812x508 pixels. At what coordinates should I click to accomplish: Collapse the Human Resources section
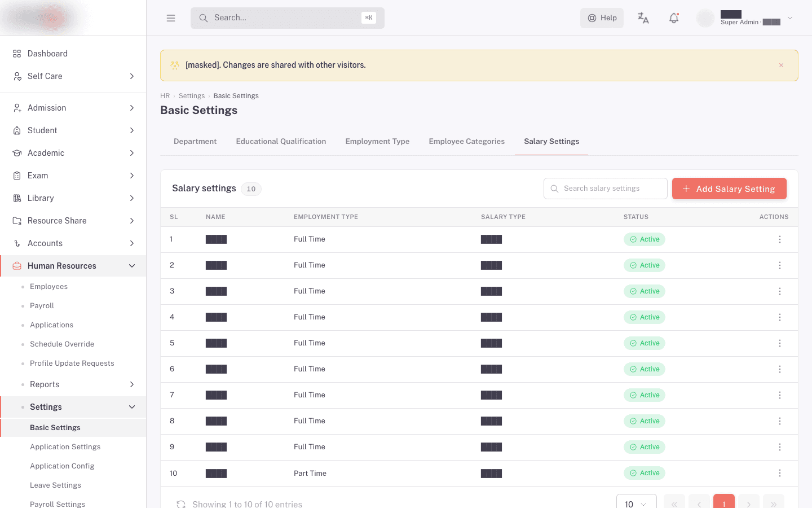[x=73, y=266]
